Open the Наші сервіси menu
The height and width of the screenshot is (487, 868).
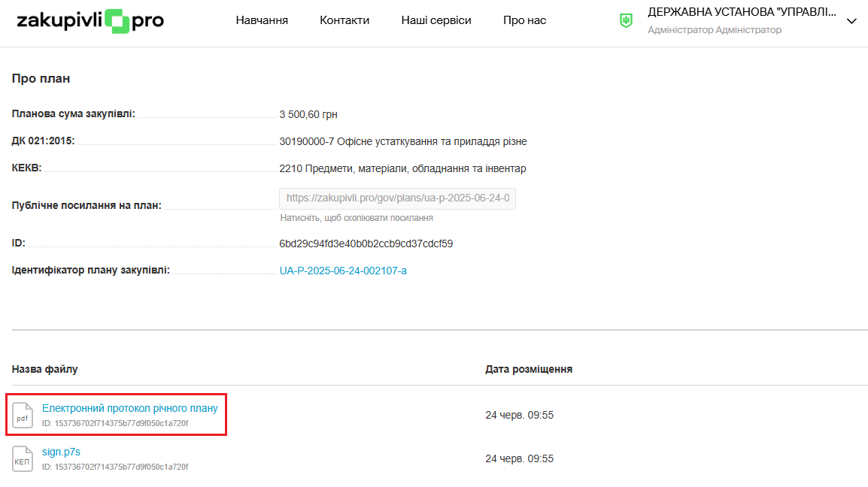pyautogui.click(x=436, y=20)
